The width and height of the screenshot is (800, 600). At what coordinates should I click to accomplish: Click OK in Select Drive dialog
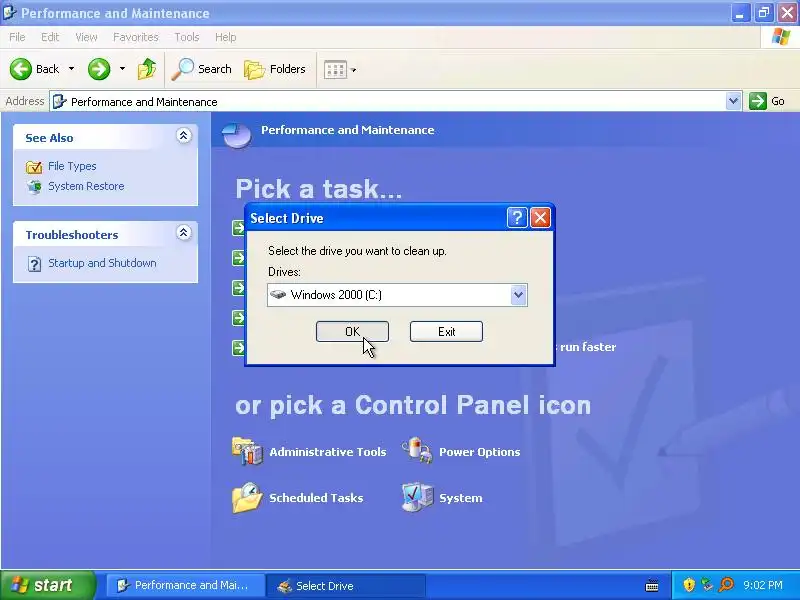[x=352, y=332]
